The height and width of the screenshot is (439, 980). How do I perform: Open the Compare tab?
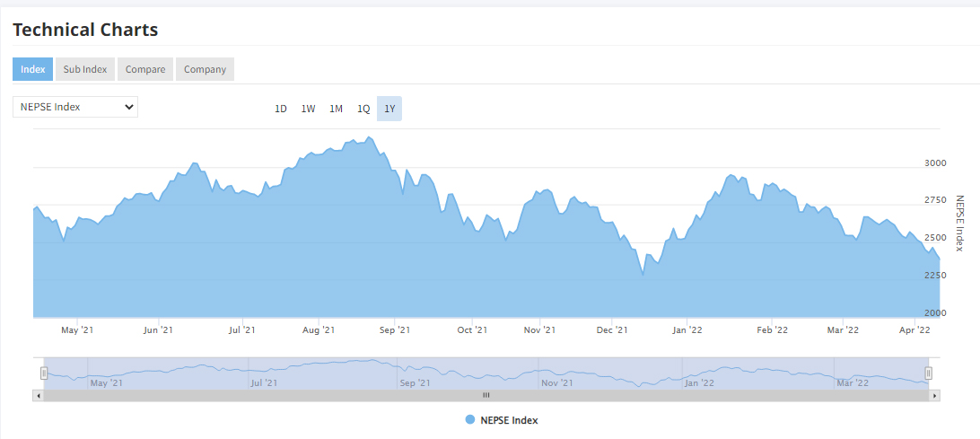click(x=145, y=69)
